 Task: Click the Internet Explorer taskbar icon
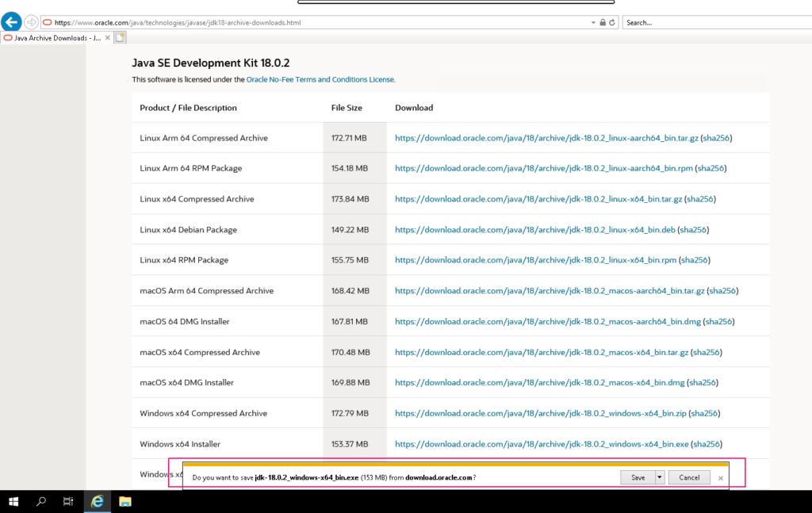pos(97,501)
